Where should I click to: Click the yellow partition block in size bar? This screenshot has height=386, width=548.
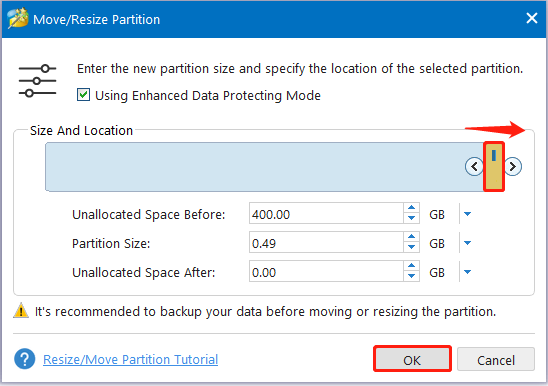coord(493,167)
